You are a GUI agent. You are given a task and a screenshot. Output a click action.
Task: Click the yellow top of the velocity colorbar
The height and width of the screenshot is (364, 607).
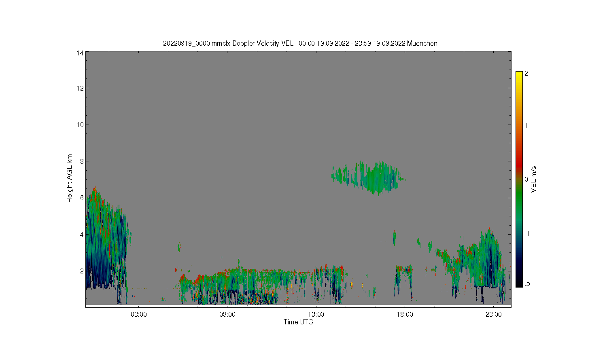tap(519, 77)
